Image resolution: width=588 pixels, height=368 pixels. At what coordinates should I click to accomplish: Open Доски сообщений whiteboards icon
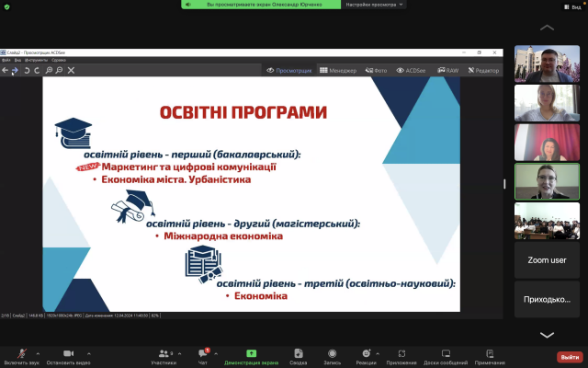click(x=443, y=354)
